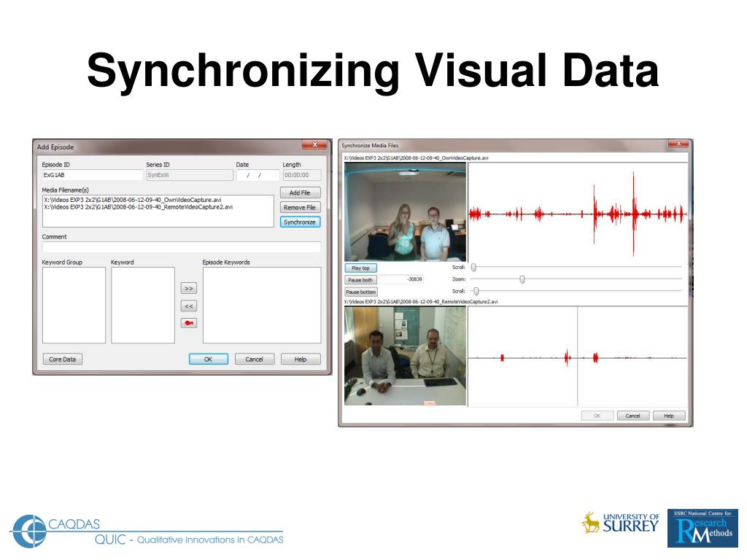Select the RemoteVideoCapture2.avi filename in the Media Filename(s) list
Screen dimensions: 747x560
pyautogui.click(x=138, y=207)
